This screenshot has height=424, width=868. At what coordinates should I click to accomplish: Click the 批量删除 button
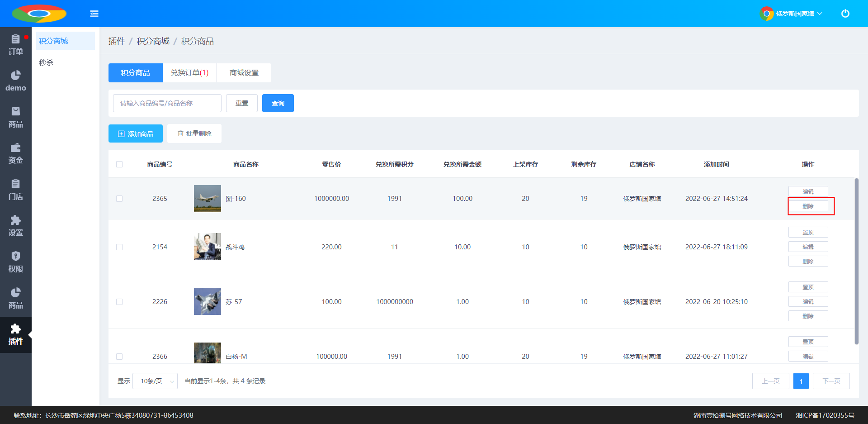point(194,133)
